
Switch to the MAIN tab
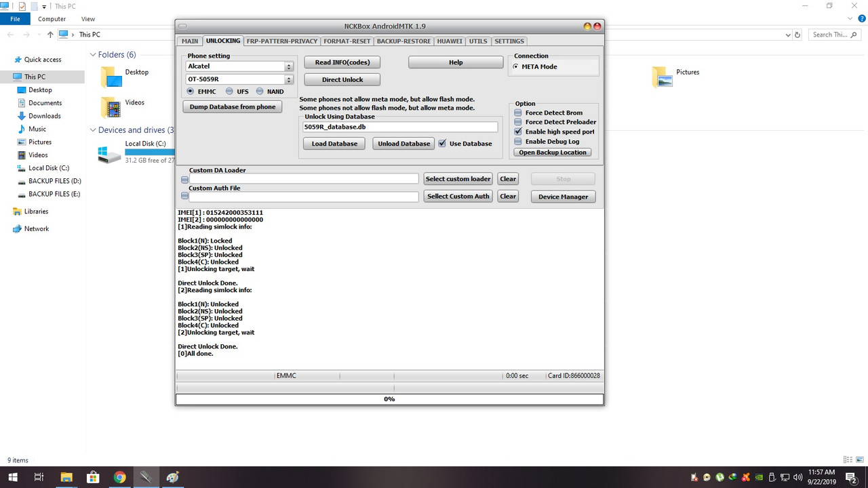click(190, 41)
